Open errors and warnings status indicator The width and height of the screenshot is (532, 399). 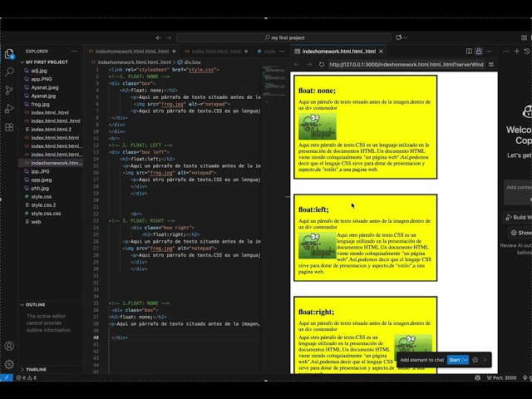click(27, 377)
